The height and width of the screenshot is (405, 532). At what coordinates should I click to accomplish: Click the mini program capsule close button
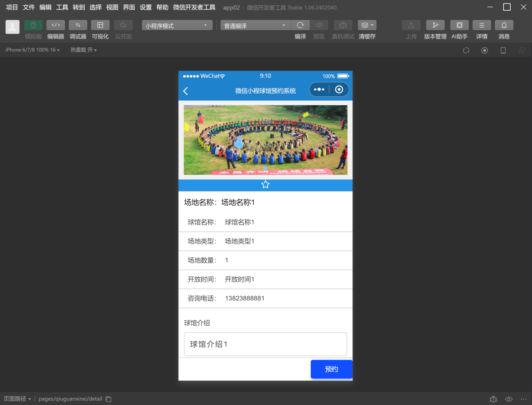(339, 90)
